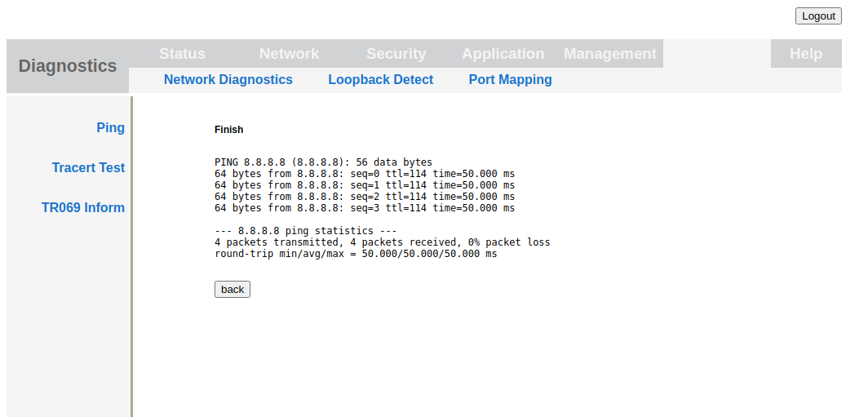Screen dimensions: 868x417
Task: Open the Loopback Detect page
Action: pos(380,80)
